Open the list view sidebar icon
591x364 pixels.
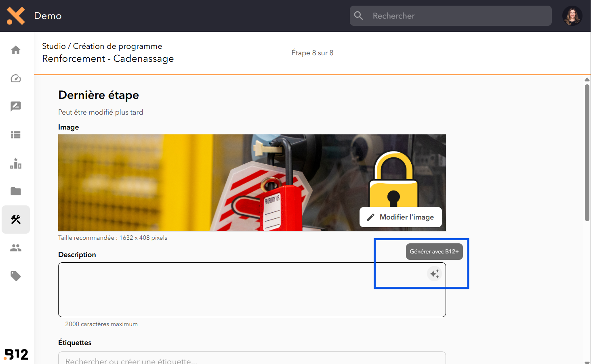16,135
